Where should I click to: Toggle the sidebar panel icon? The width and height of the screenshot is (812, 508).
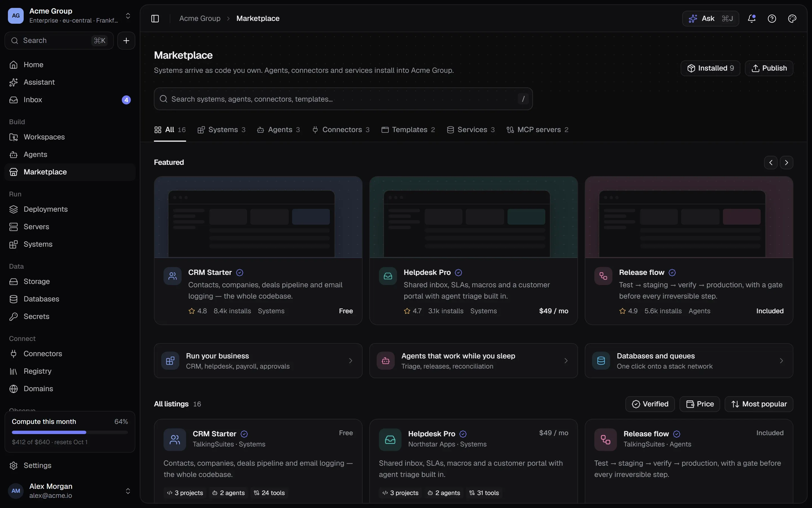[x=155, y=18]
